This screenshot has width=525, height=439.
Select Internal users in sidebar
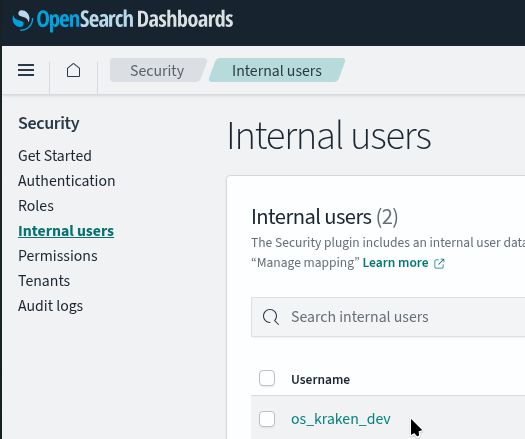66,231
